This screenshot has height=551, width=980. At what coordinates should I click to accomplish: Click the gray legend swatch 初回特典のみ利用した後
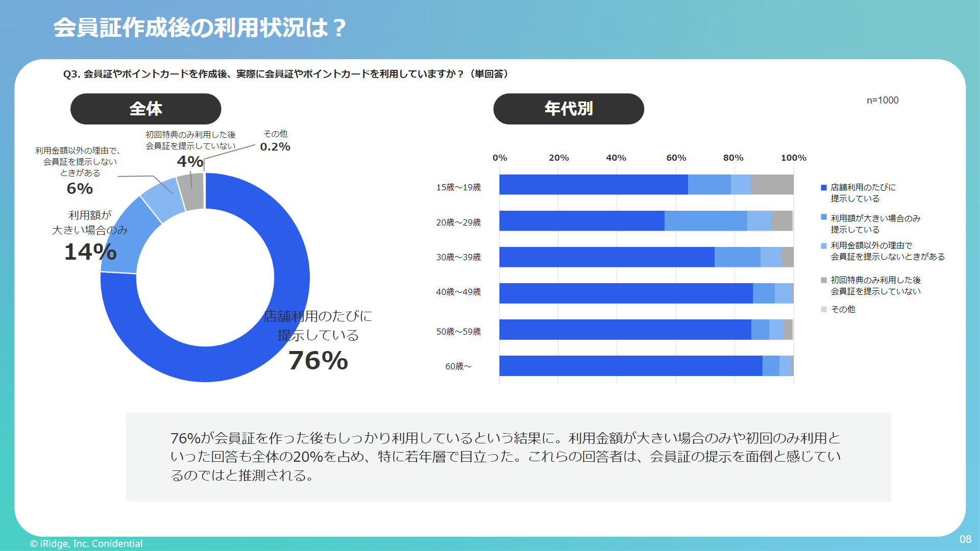tap(823, 280)
